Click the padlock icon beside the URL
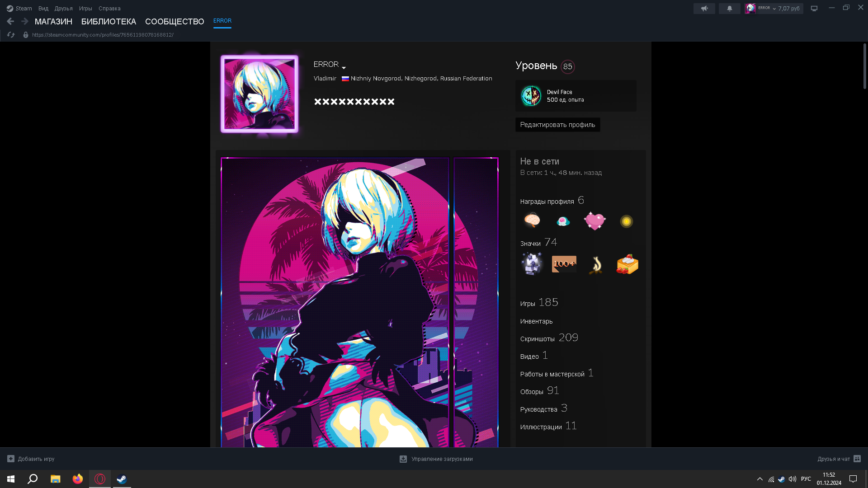The image size is (868, 488). [x=26, y=35]
